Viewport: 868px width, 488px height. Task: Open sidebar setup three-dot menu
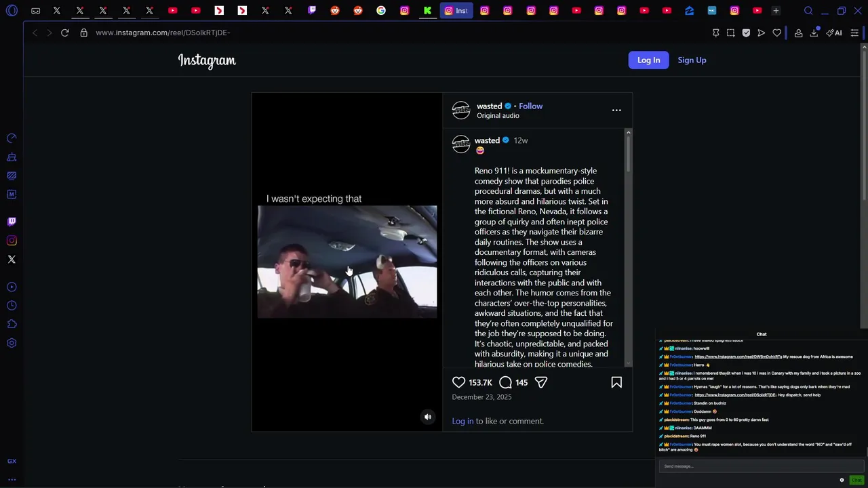[x=12, y=479]
